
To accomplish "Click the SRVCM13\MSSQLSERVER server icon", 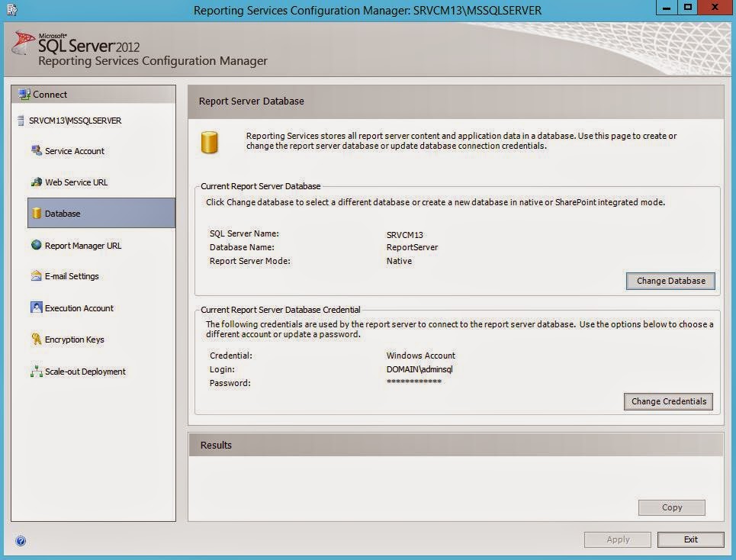I will click(21, 121).
